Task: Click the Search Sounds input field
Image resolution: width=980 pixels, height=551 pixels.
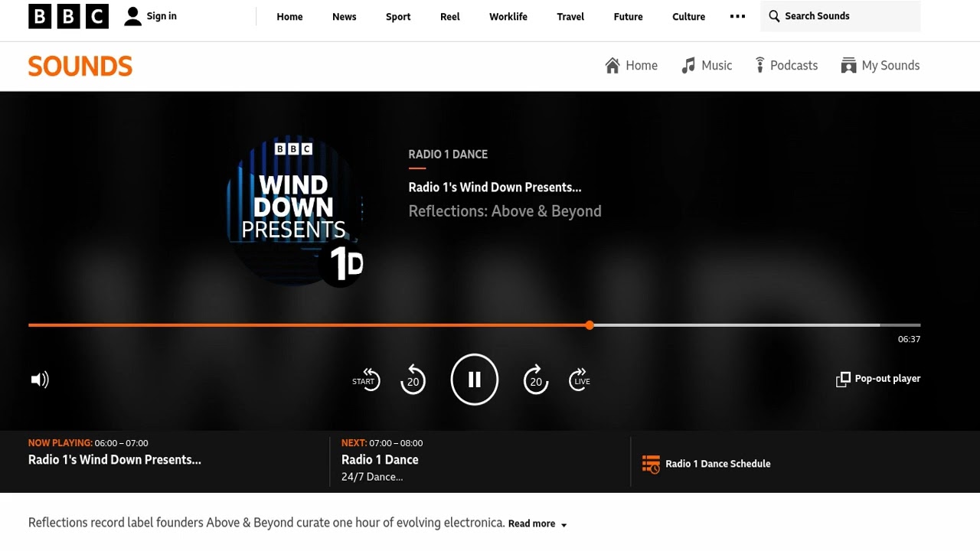Action: tap(840, 16)
